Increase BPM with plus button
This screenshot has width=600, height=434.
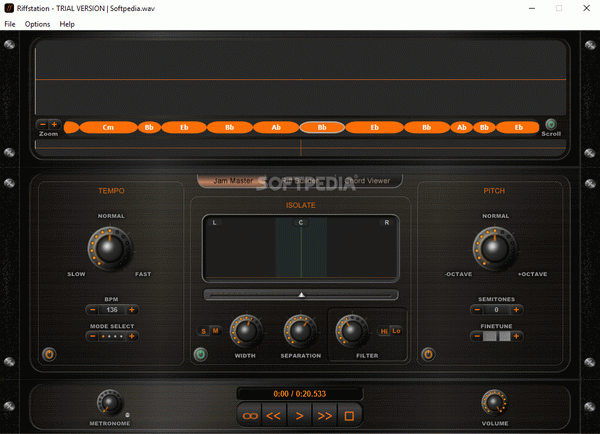pos(132,310)
